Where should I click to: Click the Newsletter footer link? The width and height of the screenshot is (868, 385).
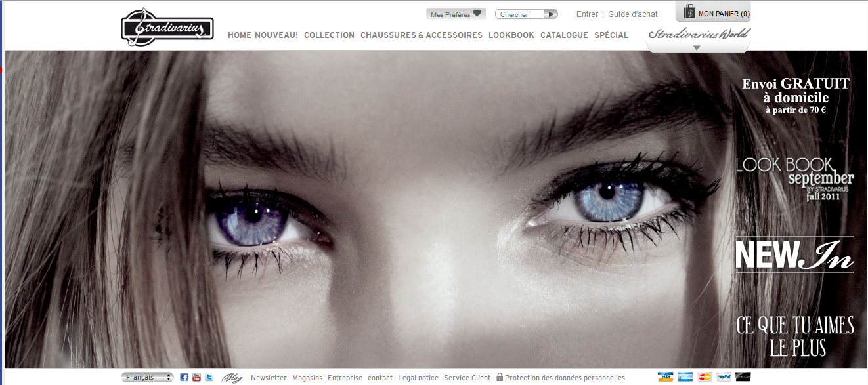269,378
